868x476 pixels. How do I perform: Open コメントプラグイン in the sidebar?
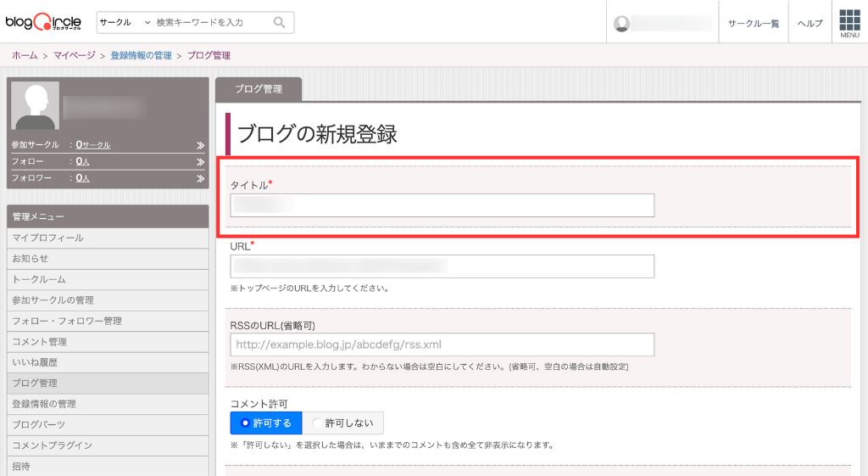click(x=108, y=445)
